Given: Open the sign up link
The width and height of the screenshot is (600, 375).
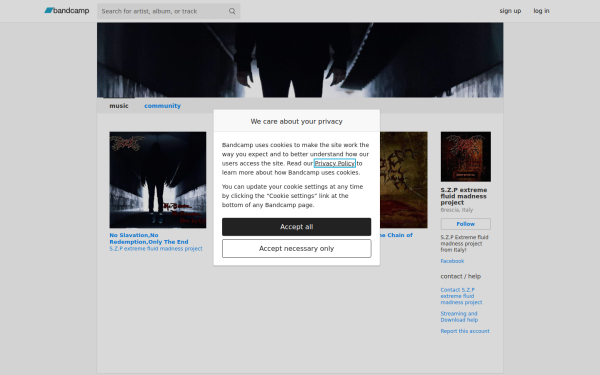Looking at the screenshot, I should (x=510, y=11).
